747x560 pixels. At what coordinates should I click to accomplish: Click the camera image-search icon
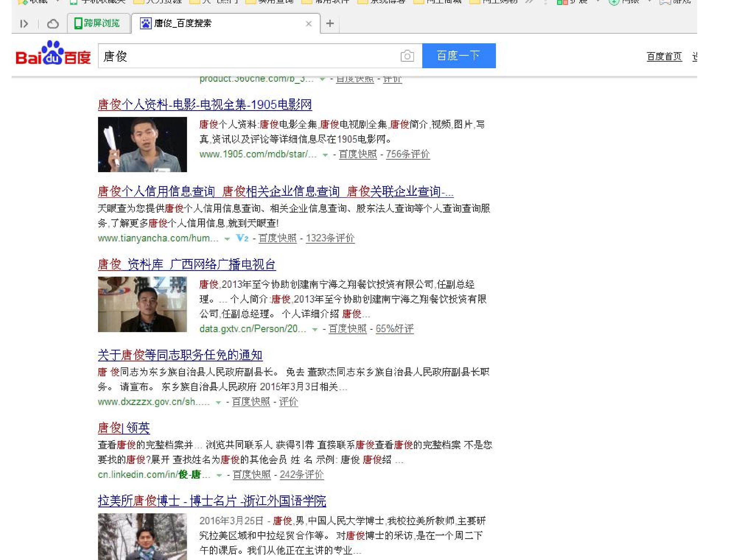[407, 56]
